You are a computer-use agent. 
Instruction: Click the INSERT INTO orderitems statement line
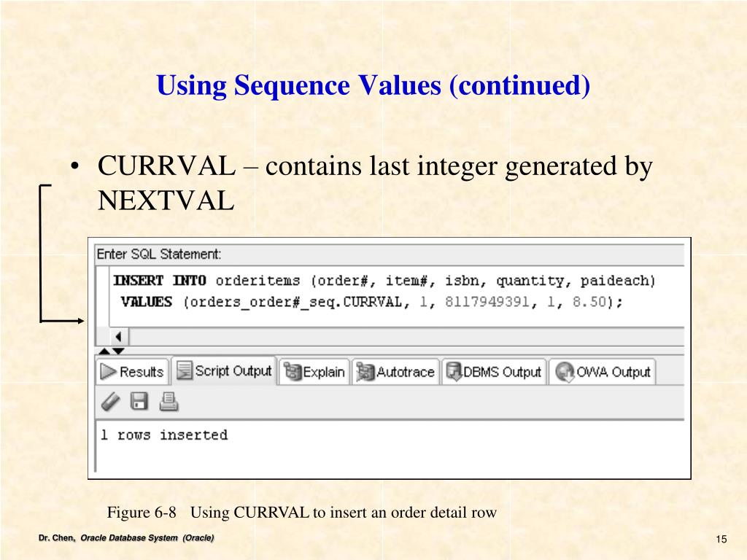(384, 281)
